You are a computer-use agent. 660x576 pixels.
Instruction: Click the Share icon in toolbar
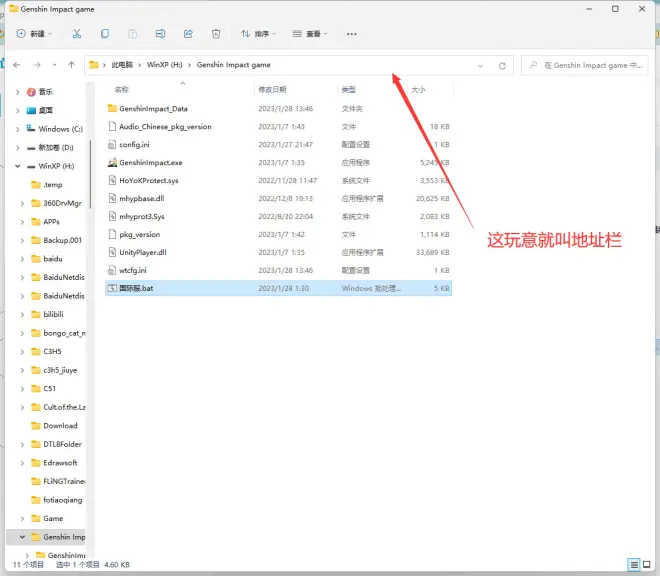pyautogui.click(x=188, y=34)
